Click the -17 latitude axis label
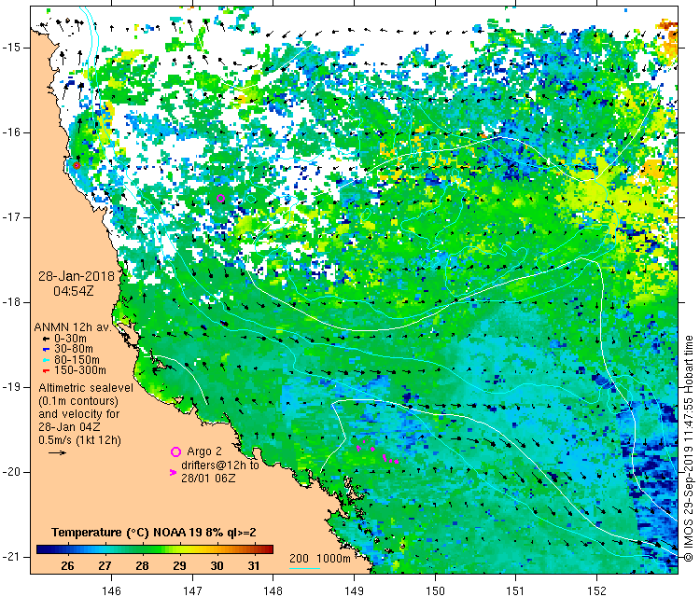Viewport: 700px width, 597px height. pos(10,217)
